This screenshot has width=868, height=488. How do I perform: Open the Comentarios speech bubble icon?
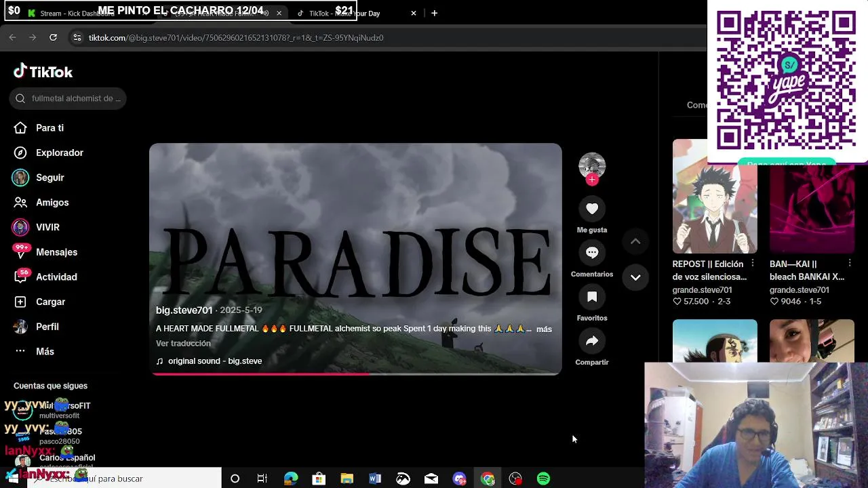tap(592, 253)
